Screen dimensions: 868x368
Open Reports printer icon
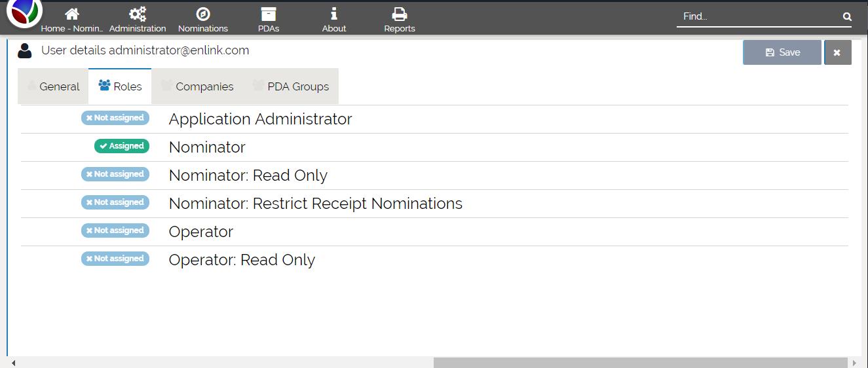(x=400, y=14)
